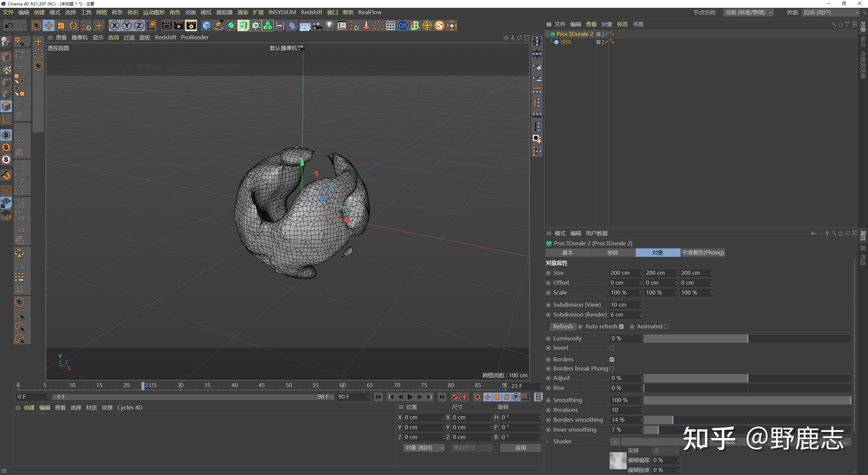This screenshot has height=475, width=868.
Task: Click the Undo arrow icon
Action: point(9,26)
